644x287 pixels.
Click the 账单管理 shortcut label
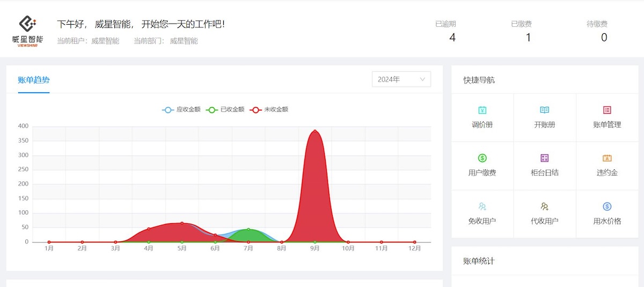pyautogui.click(x=607, y=125)
